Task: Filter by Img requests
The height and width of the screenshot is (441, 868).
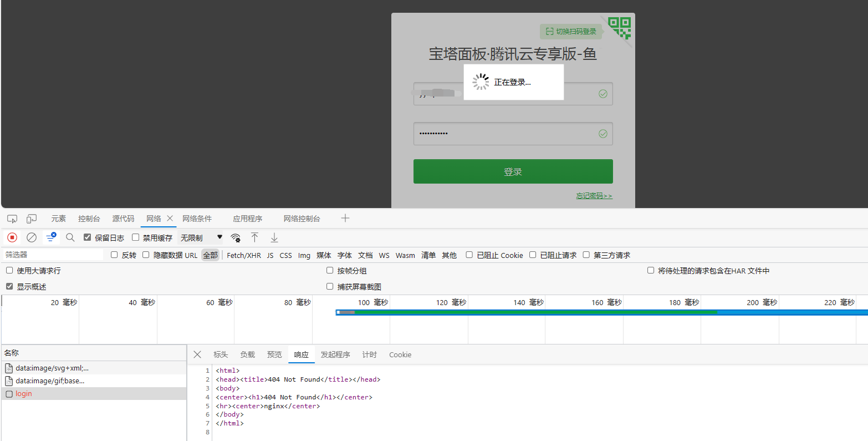Action: click(x=304, y=255)
